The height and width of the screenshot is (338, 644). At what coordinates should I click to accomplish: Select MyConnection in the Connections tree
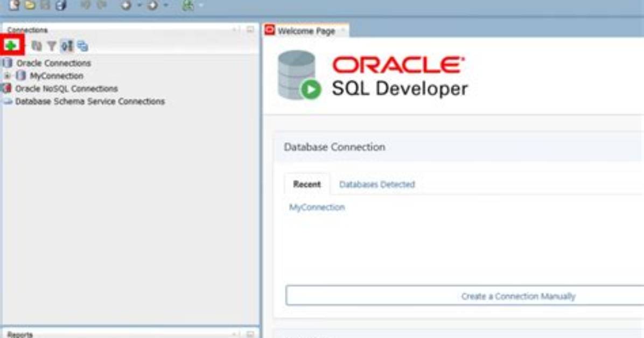(56, 75)
